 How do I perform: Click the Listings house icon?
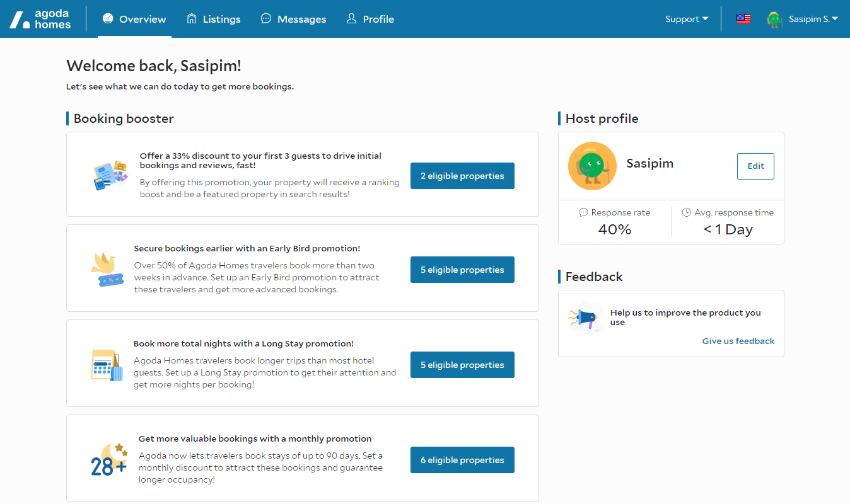(192, 19)
